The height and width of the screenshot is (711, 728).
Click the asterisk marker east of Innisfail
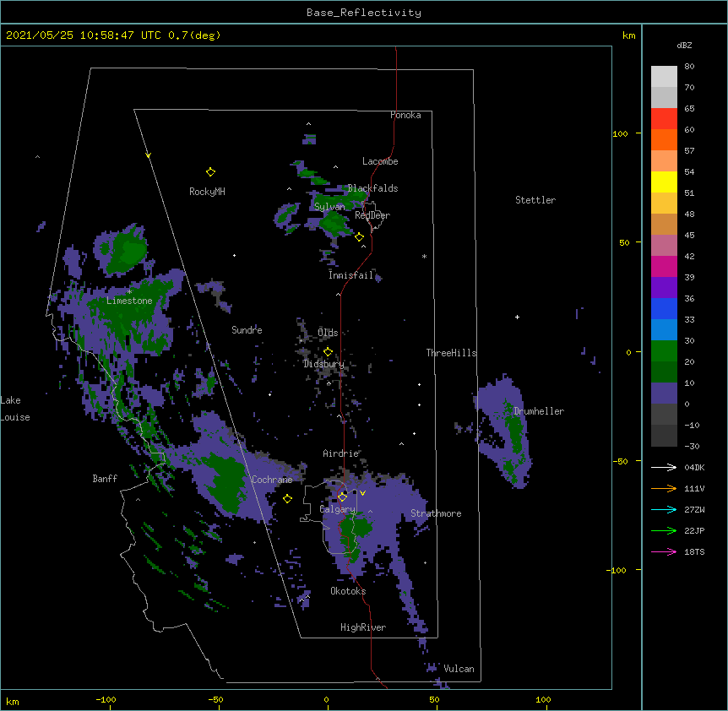pos(424,256)
